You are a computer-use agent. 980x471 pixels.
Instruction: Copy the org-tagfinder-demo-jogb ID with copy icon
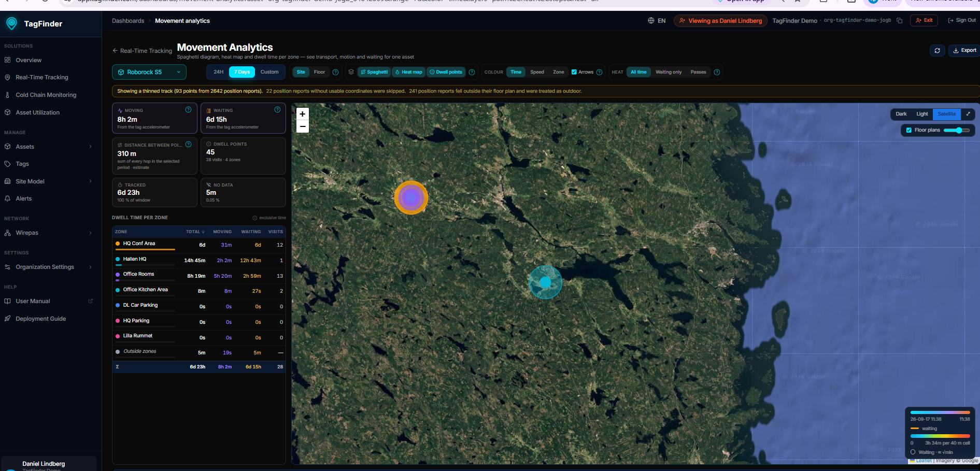899,21
